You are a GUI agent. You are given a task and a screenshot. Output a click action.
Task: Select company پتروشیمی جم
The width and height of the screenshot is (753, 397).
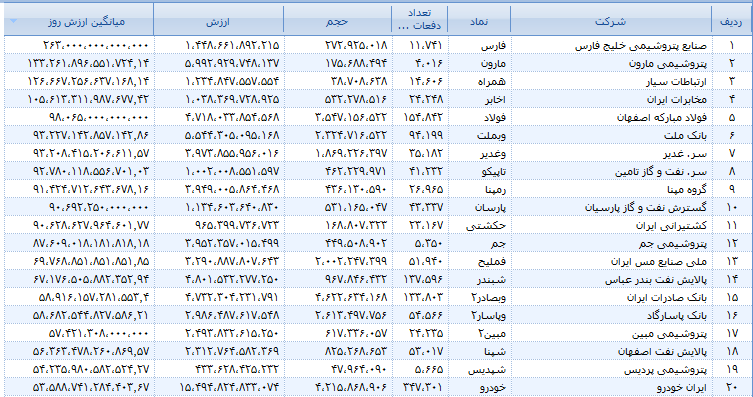[x=673, y=243]
